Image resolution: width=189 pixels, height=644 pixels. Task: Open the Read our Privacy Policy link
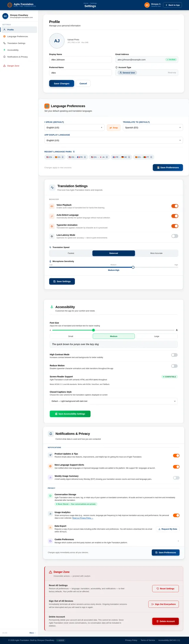pyautogui.click(x=83, y=518)
